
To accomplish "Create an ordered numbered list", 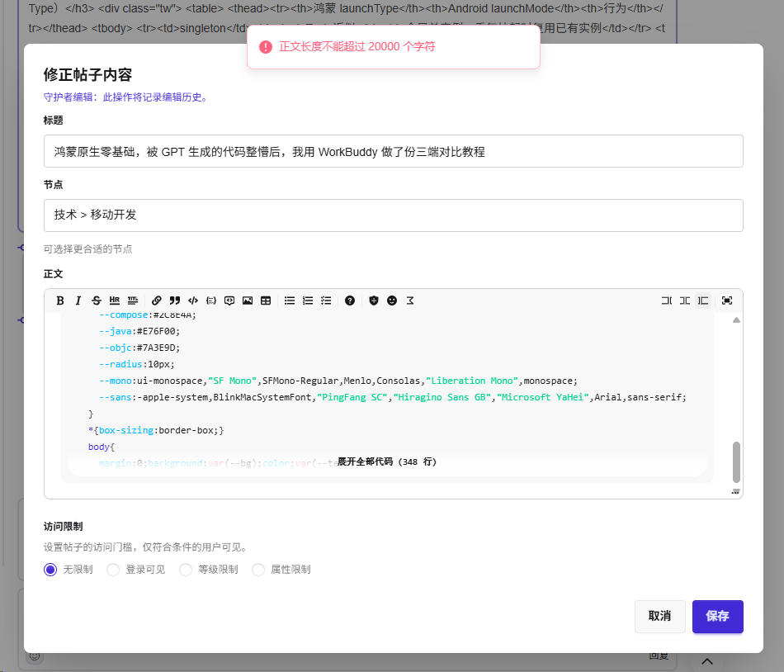I will coord(308,301).
